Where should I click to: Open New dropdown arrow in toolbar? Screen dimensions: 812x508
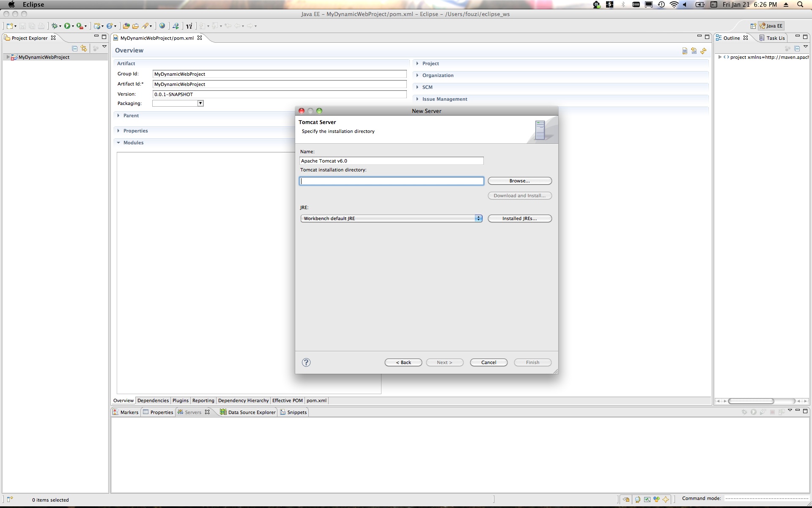pyautogui.click(x=16, y=26)
